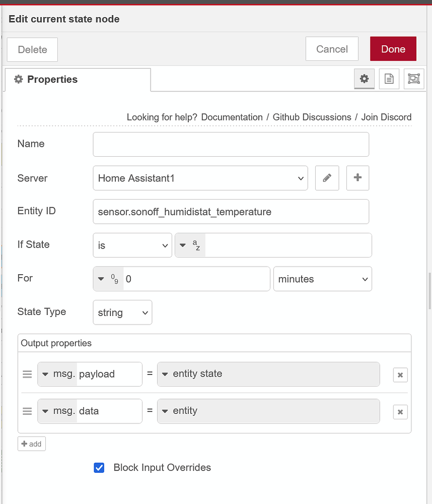Remove the msg.payload row with its x icon
The width and height of the screenshot is (432, 504).
pyautogui.click(x=400, y=374)
